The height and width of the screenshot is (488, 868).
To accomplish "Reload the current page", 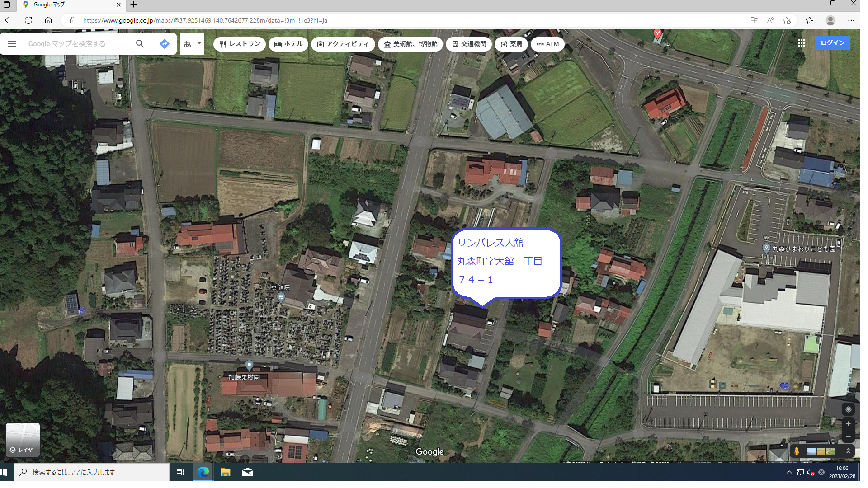I will pos(28,20).
